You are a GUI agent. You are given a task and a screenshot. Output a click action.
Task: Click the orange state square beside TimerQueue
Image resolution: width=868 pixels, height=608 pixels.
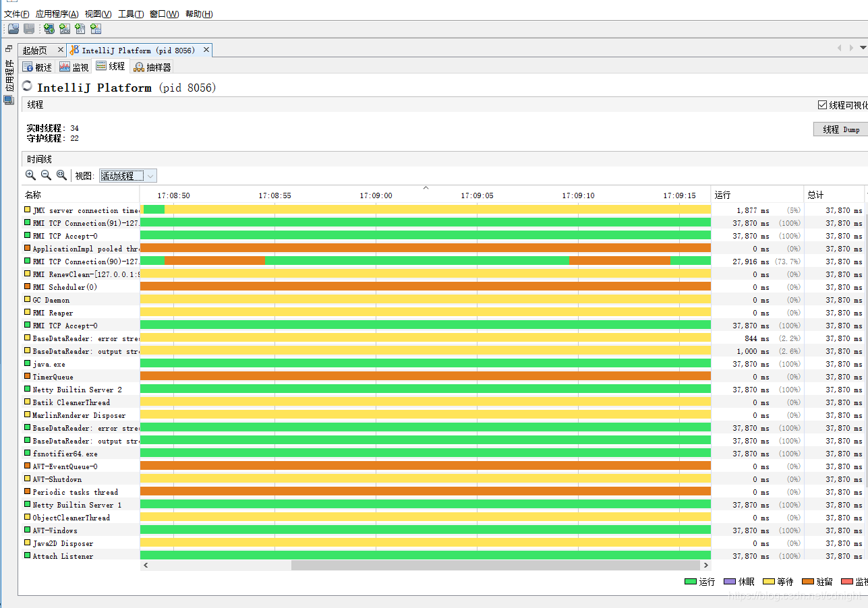[x=28, y=377]
